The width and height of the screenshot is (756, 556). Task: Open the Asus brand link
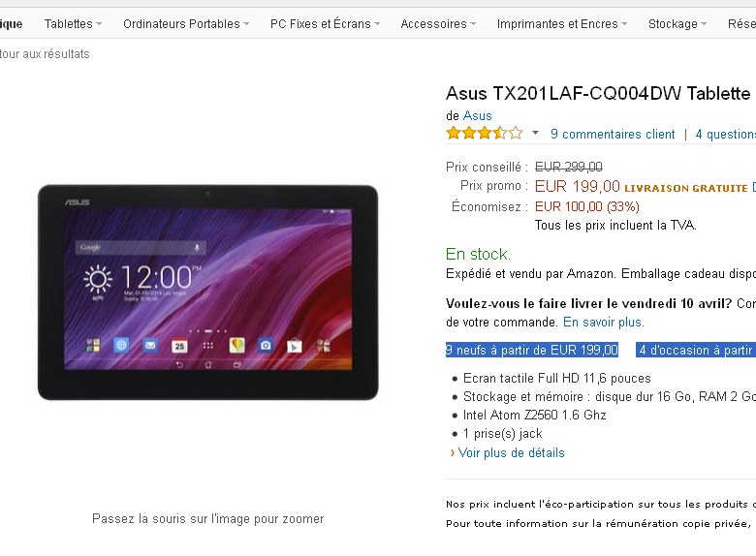(x=477, y=115)
